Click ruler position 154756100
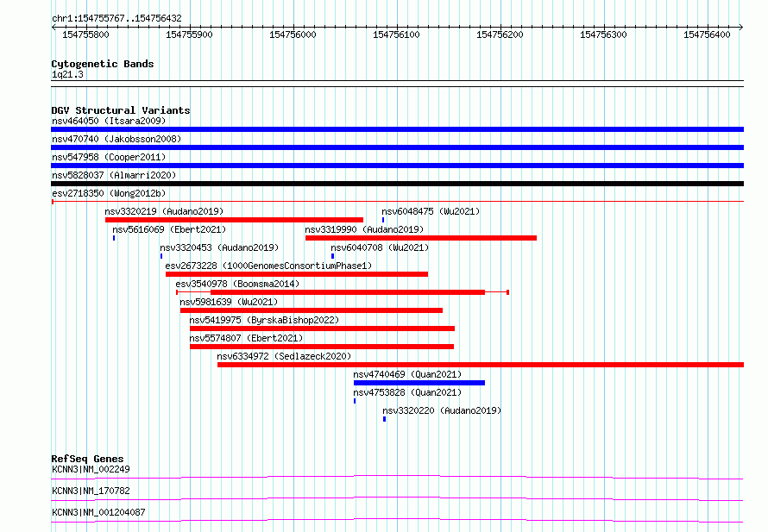This screenshot has width=768, height=532. coord(396,34)
